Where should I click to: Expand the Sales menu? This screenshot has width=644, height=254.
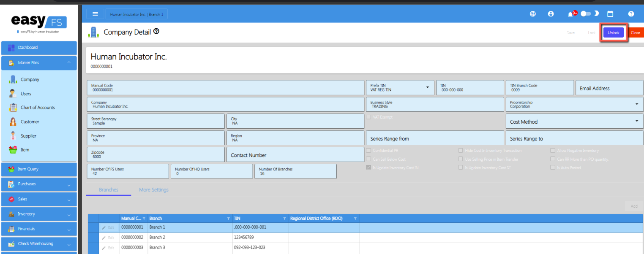[x=39, y=199]
